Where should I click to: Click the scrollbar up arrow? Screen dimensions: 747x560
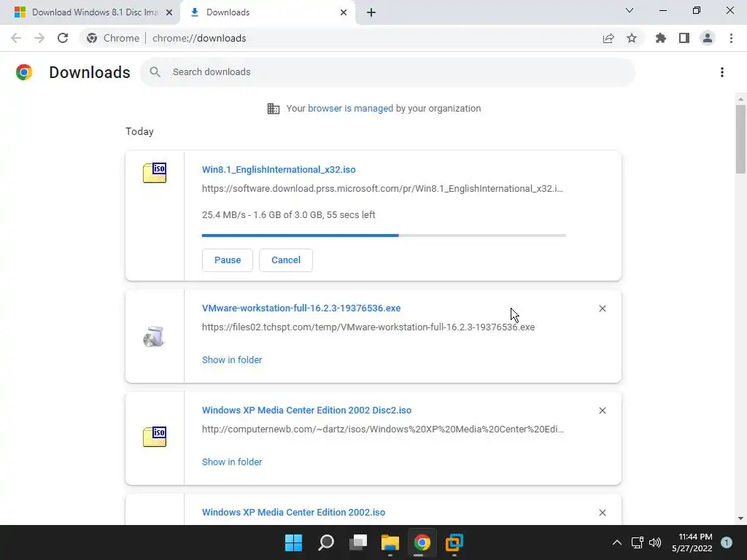740,99
